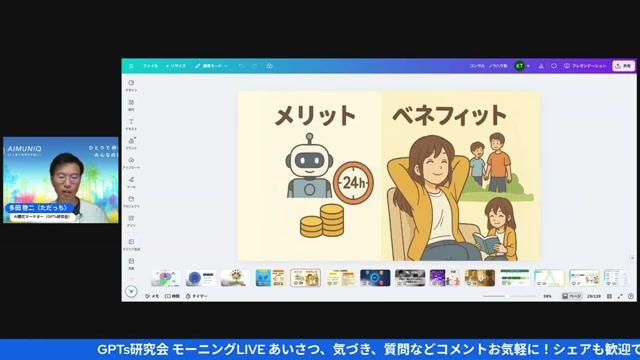Select the grayscale photo slide thumbnail
The height and width of the screenshot is (360, 640).
coord(410,278)
